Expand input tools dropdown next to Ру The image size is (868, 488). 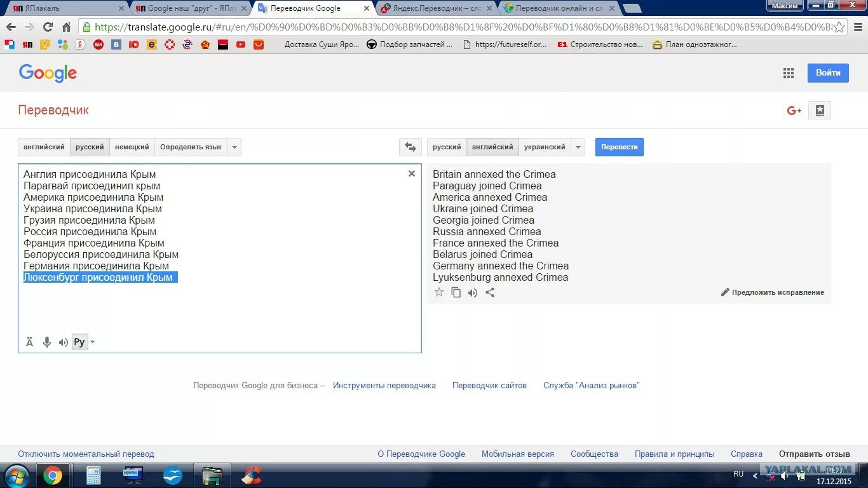pyautogui.click(x=93, y=342)
